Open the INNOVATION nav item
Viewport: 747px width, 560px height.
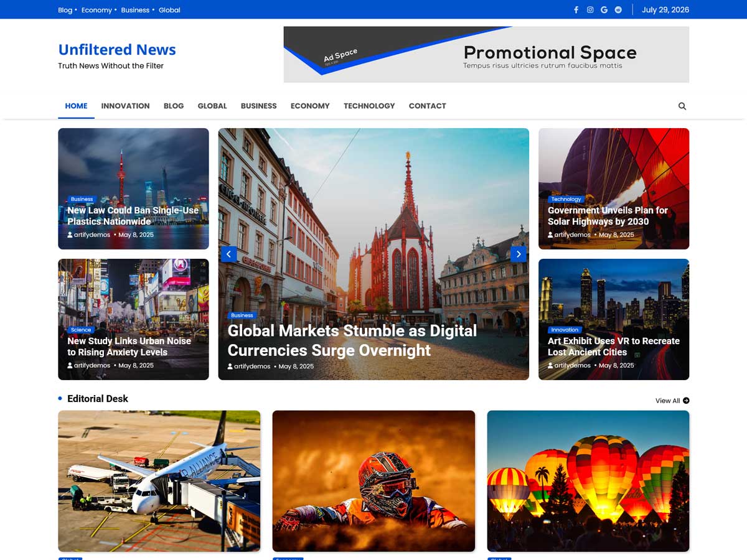125,106
